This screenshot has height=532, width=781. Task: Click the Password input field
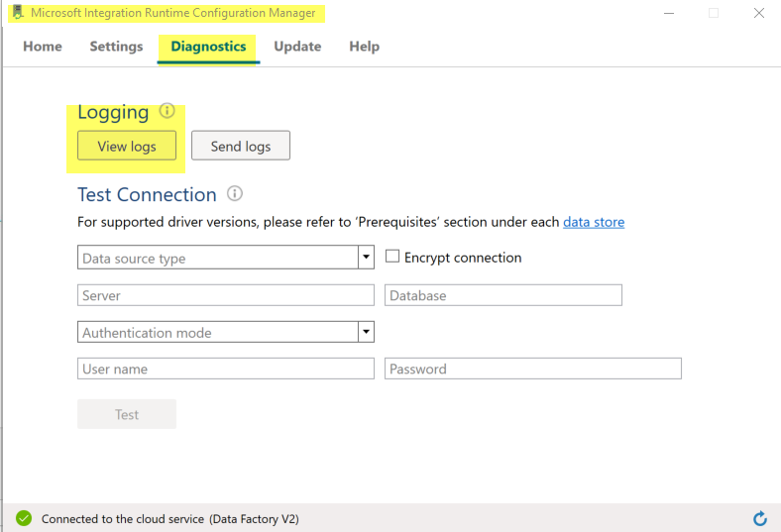coord(533,369)
